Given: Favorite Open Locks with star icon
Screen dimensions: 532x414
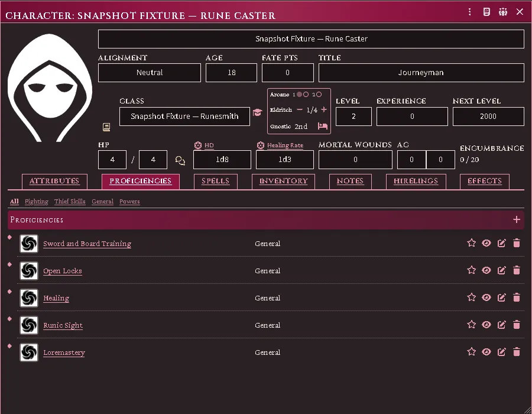Looking at the screenshot, I should pos(471,270).
